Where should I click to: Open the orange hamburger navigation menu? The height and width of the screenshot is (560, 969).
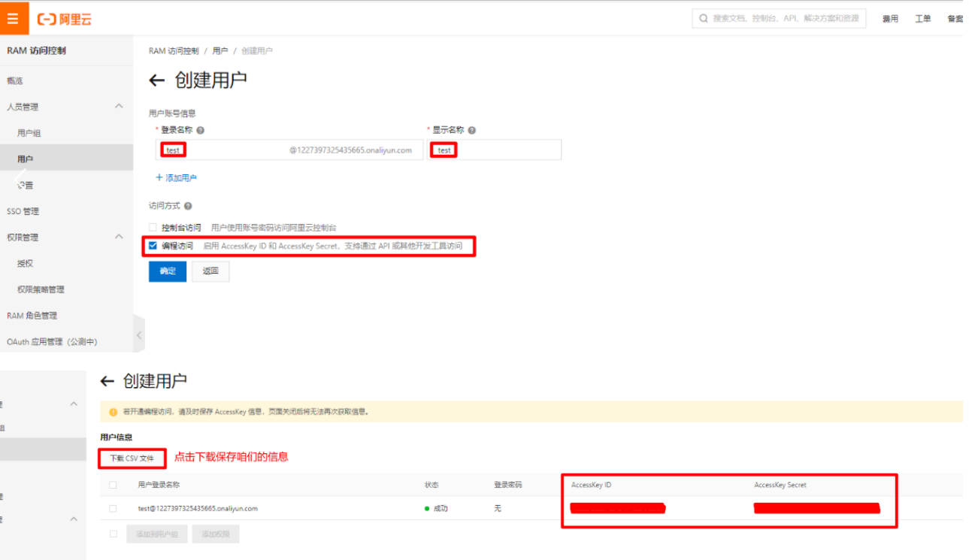[14, 19]
